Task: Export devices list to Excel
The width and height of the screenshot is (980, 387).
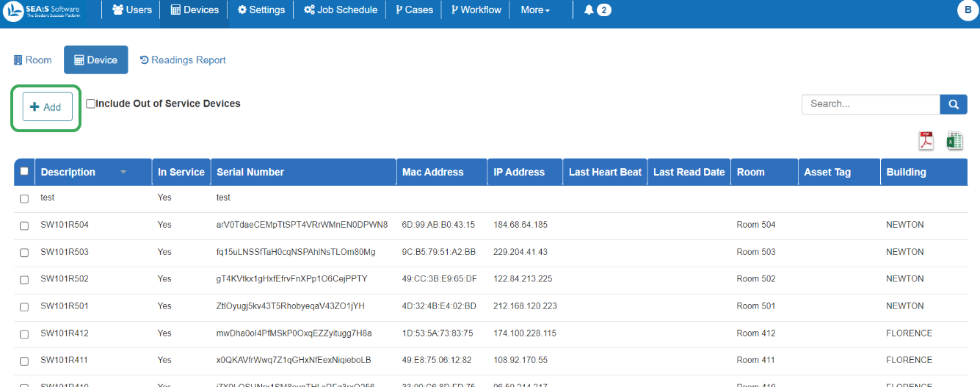Action: click(x=954, y=140)
